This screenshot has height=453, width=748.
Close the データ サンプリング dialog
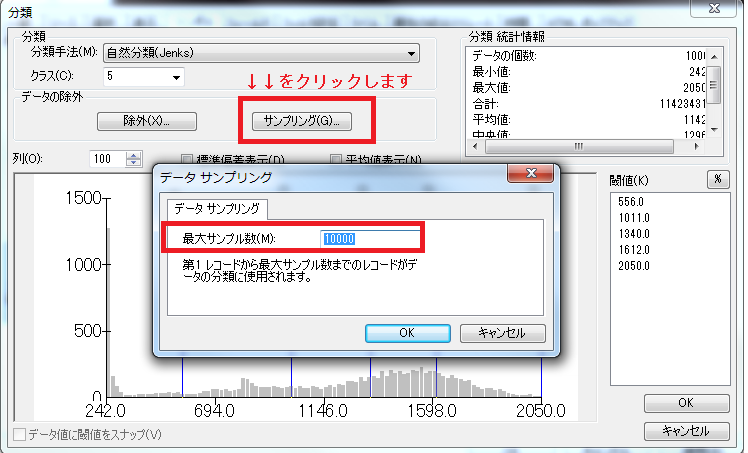(530, 173)
